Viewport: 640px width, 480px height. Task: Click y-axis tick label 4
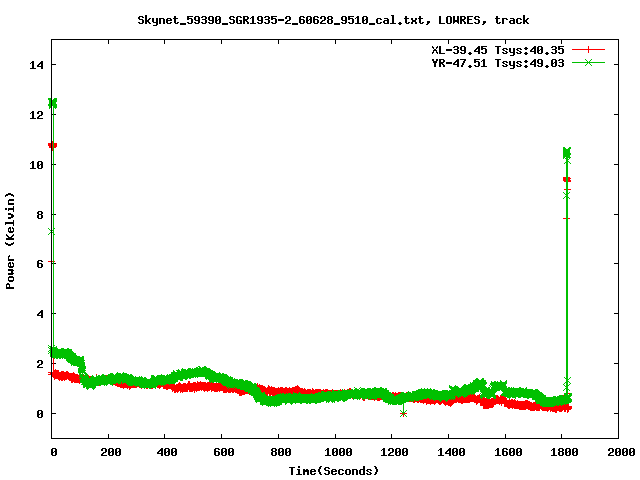pos(40,314)
